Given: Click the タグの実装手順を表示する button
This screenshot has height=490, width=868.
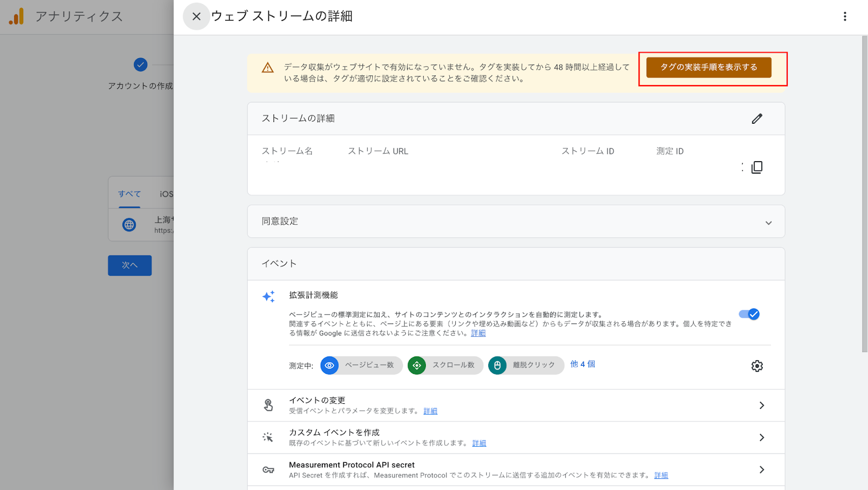Looking at the screenshot, I should (709, 67).
